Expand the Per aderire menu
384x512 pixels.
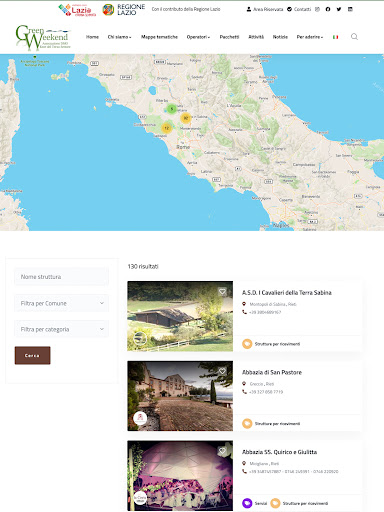point(310,37)
